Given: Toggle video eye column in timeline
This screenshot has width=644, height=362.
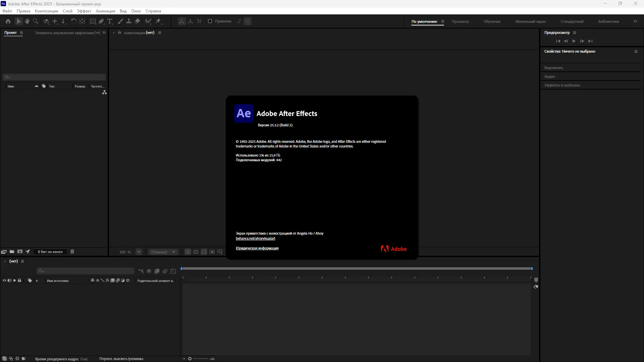Looking at the screenshot, I should tap(4, 281).
